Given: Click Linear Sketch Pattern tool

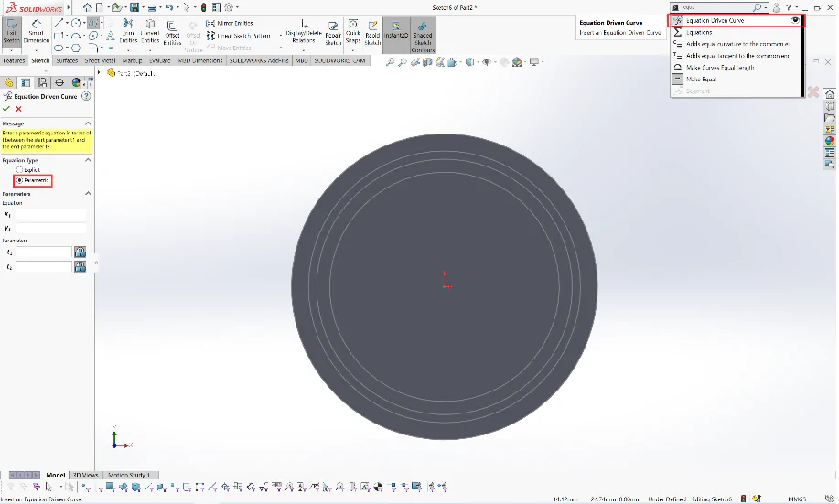Looking at the screenshot, I should point(238,36).
